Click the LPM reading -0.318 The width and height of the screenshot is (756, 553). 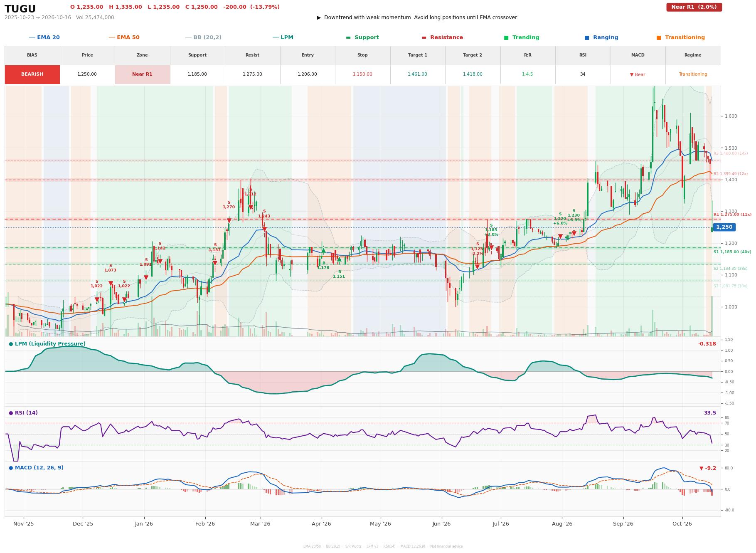coord(707,344)
